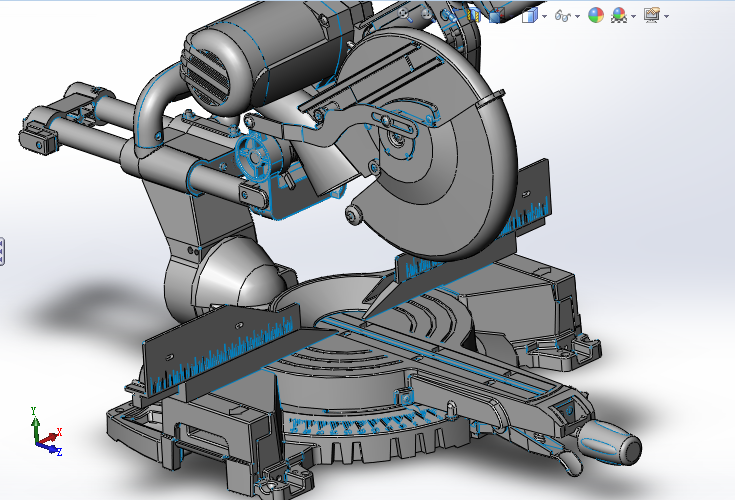Click the Display Style cube icon
The width and height of the screenshot is (735, 500).
point(530,15)
